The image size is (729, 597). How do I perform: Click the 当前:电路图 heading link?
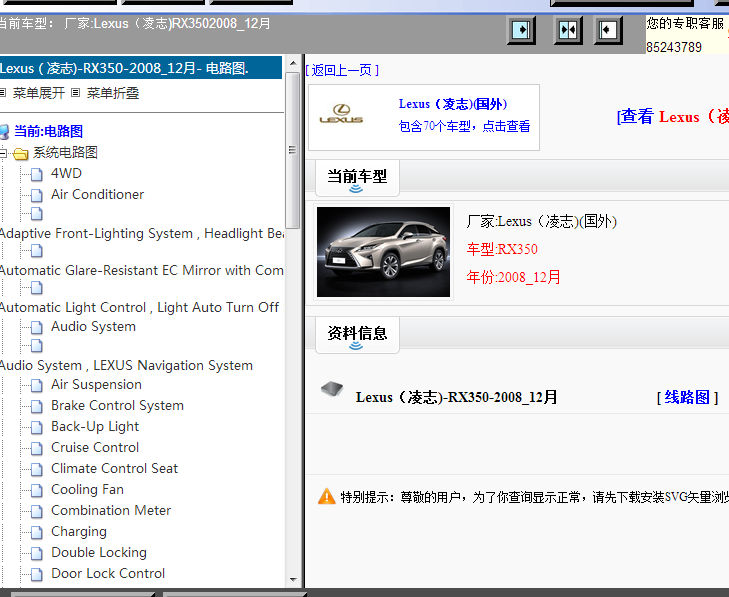pyautogui.click(x=48, y=132)
